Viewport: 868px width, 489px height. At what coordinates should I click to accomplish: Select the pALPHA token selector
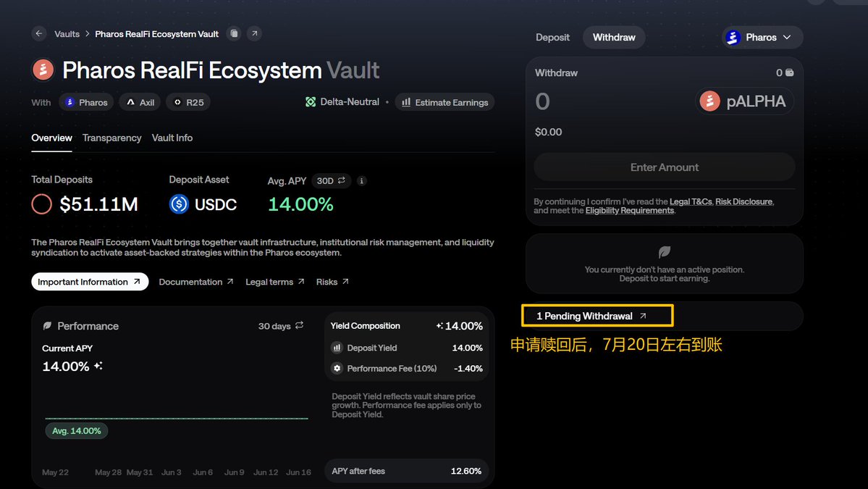pos(744,101)
